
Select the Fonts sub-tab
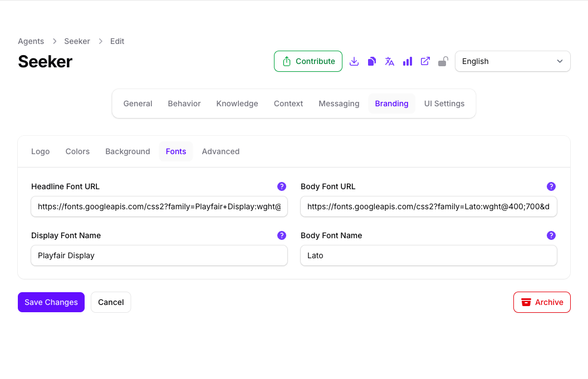point(176,151)
